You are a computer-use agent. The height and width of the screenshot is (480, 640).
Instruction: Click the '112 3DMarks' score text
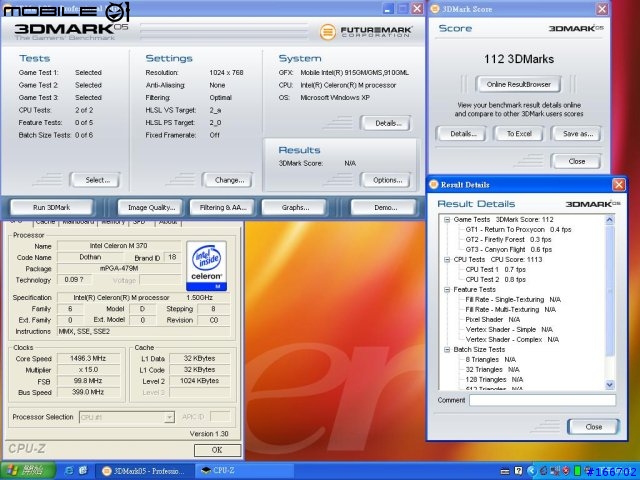(x=519, y=59)
